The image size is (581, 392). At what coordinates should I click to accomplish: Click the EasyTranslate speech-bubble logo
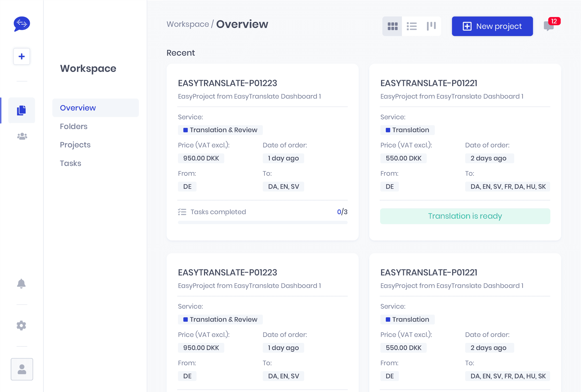point(22,24)
